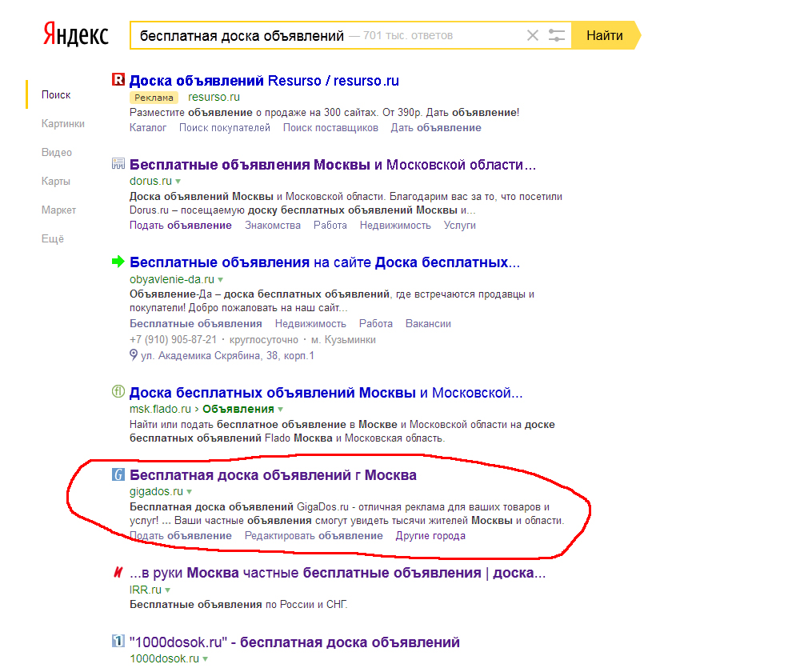Open Недвижимость sitelink under obyavlenie-da.ru
Viewport: 812px width, 672px height.
(x=310, y=323)
